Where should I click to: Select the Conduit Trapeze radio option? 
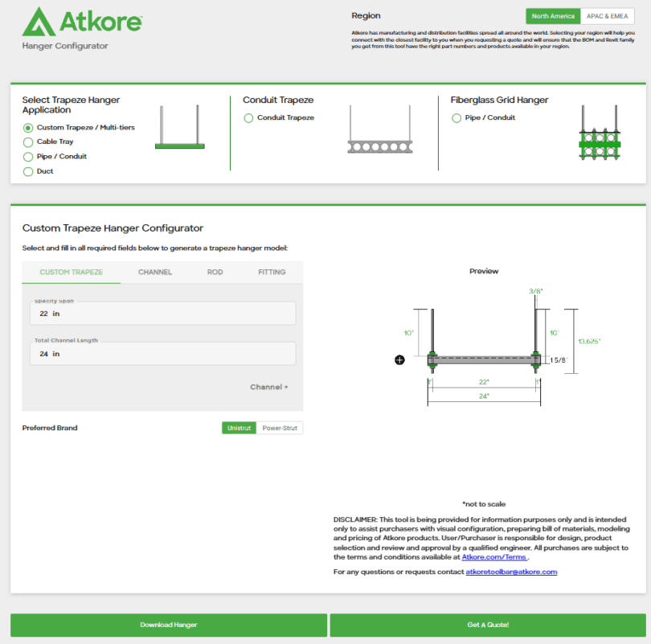pyautogui.click(x=248, y=118)
